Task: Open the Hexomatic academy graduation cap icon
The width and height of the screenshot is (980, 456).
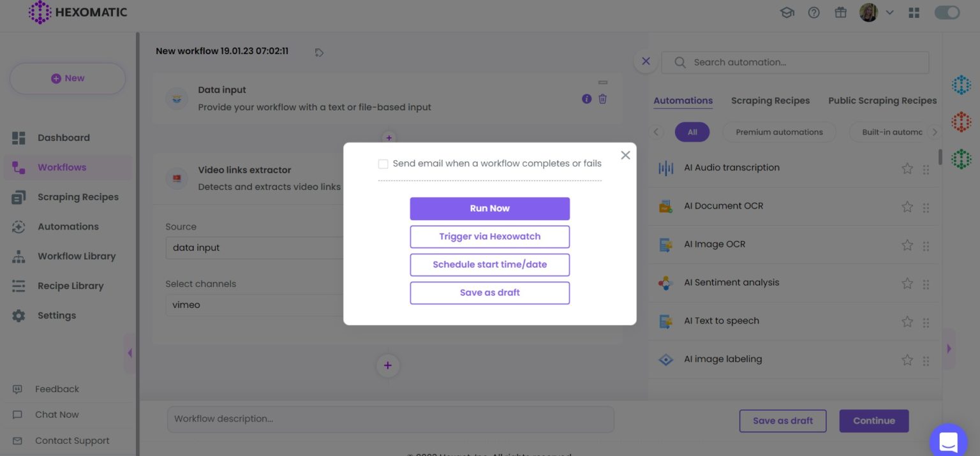Action: 787,12
